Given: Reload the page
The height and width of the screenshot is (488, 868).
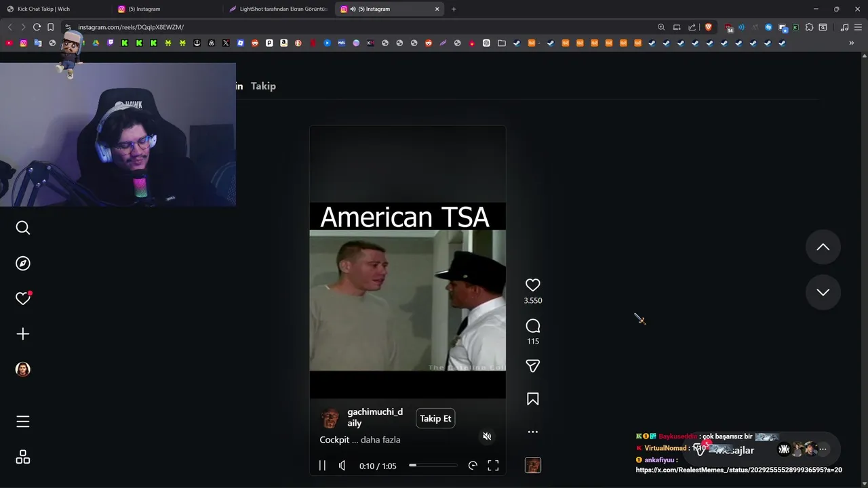Looking at the screenshot, I should click(x=37, y=27).
